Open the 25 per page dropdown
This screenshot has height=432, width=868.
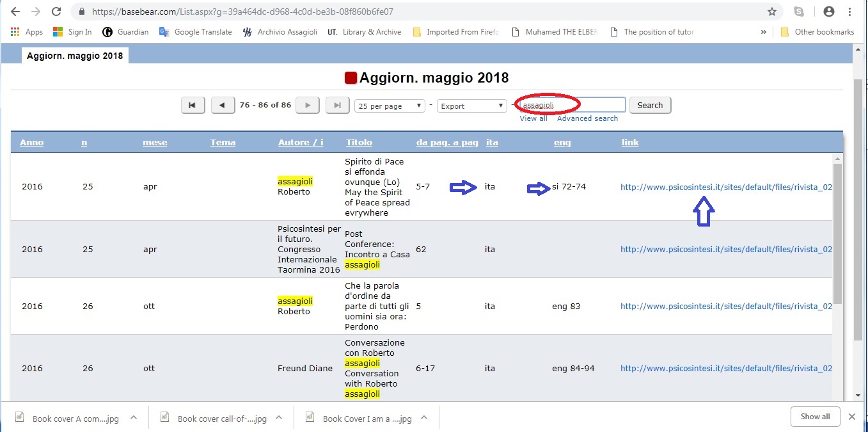click(x=390, y=106)
